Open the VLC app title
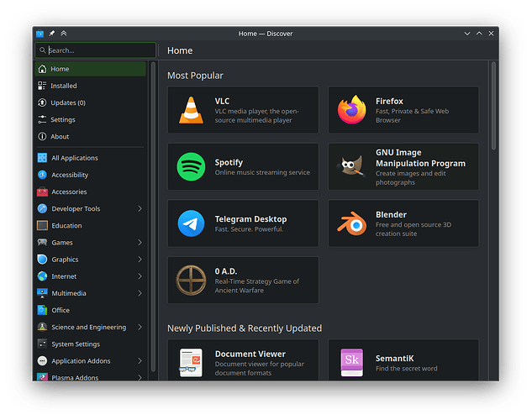This screenshot has width=532, height=420. [x=222, y=102]
